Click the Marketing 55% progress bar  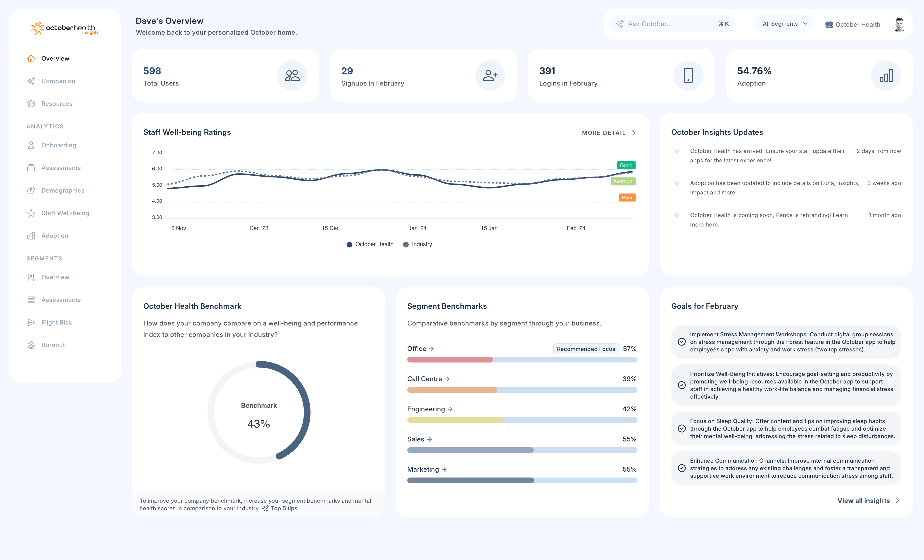pos(522,481)
